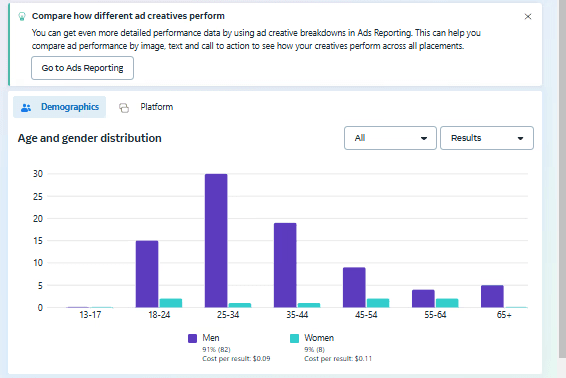Switch to the Platform tab

tap(146, 107)
